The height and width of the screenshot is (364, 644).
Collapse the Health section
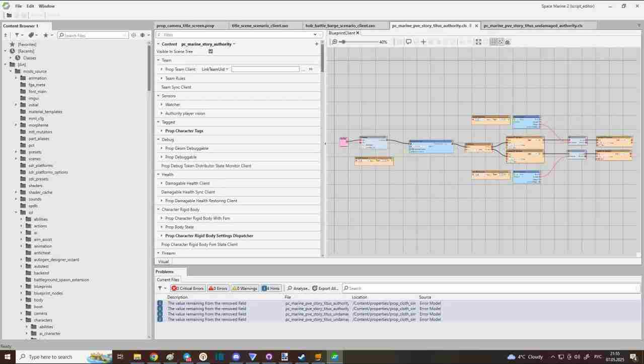point(158,174)
